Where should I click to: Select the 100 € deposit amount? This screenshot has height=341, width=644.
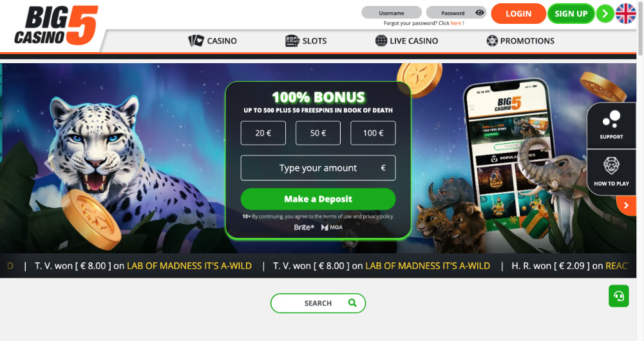click(373, 133)
